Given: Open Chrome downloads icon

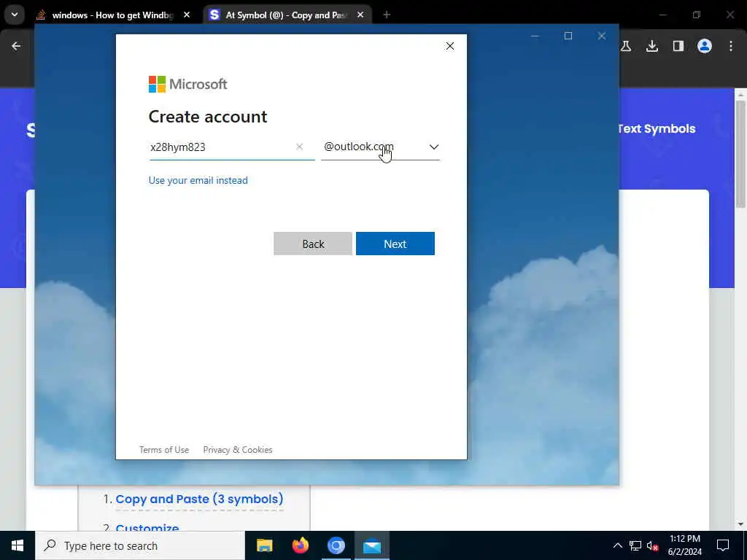Looking at the screenshot, I should click(x=652, y=46).
